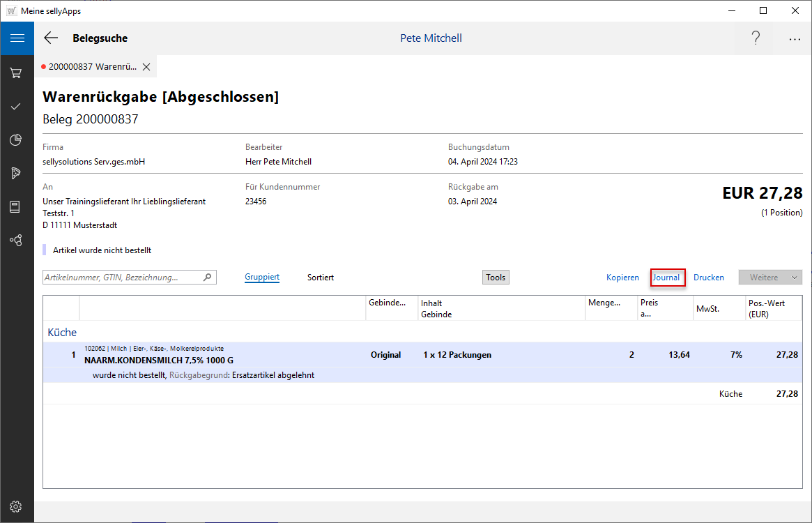Open the checkmark sidebar icon
812x523 pixels.
pos(16,107)
